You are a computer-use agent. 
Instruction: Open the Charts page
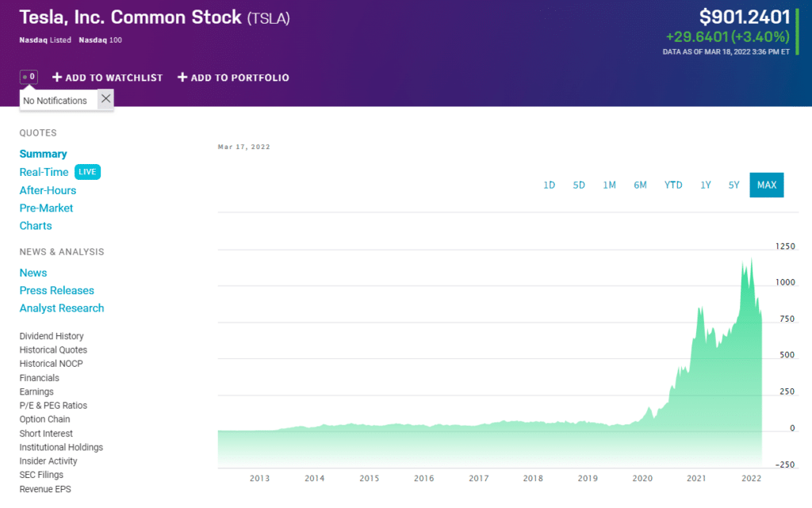pos(36,226)
